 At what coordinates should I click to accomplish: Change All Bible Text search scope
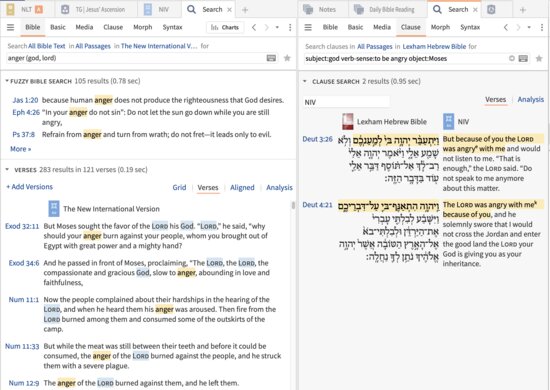pyautogui.click(x=47, y=46)
